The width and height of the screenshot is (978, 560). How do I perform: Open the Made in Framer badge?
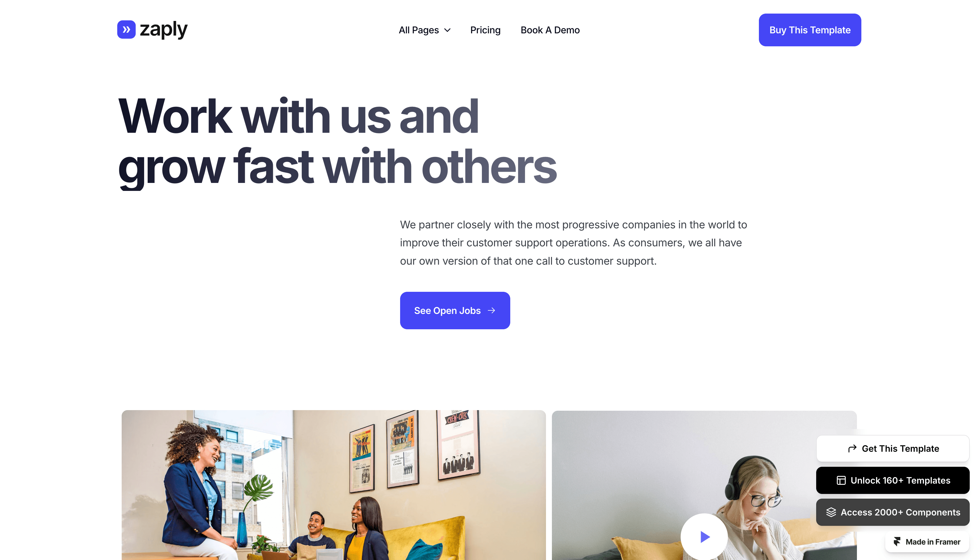(927, 541)
